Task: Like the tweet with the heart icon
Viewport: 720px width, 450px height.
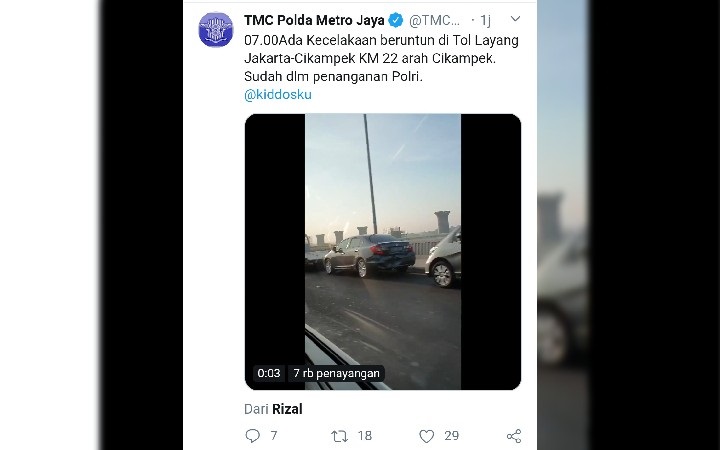Action: click(427, 436)
